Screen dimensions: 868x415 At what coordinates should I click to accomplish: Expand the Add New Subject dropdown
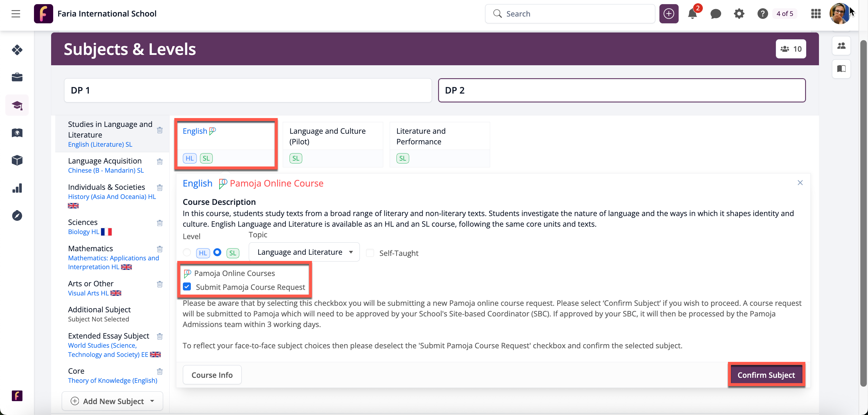113,401
